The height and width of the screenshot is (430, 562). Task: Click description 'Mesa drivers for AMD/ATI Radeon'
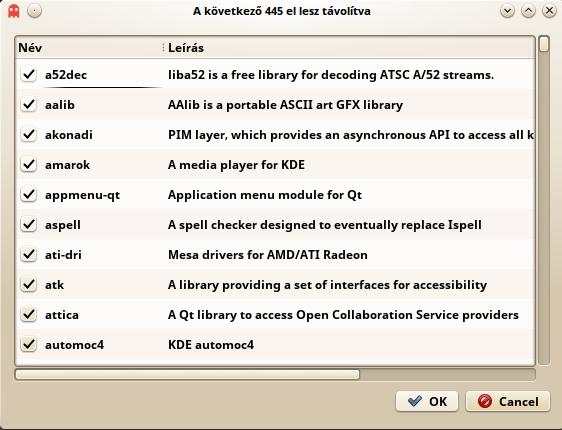tap(268, 255)
